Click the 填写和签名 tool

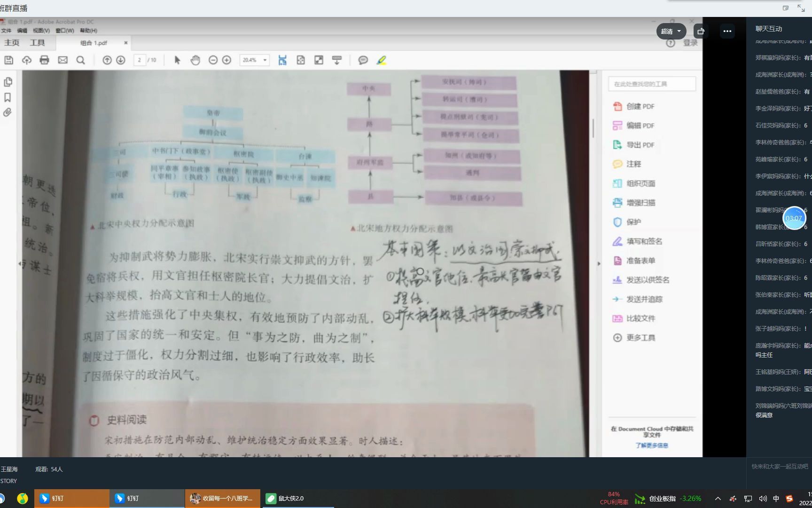pyautogui.click(x=637, y=241)
